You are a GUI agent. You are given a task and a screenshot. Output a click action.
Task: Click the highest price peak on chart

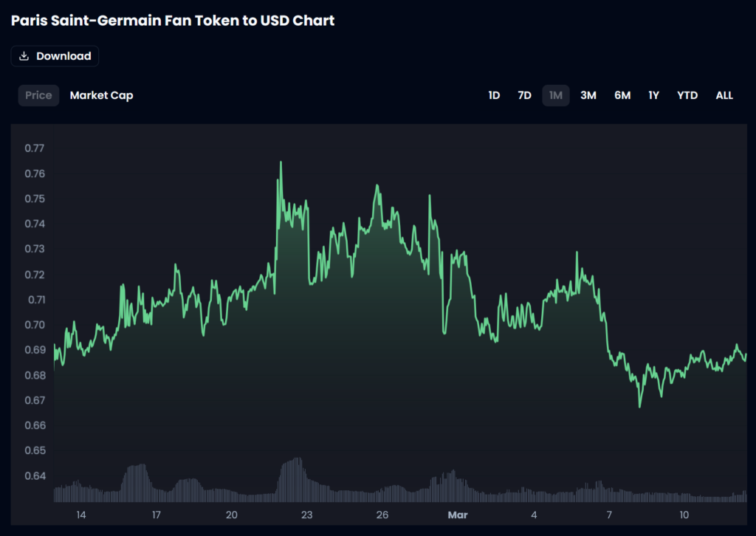[x=281, y=162]
